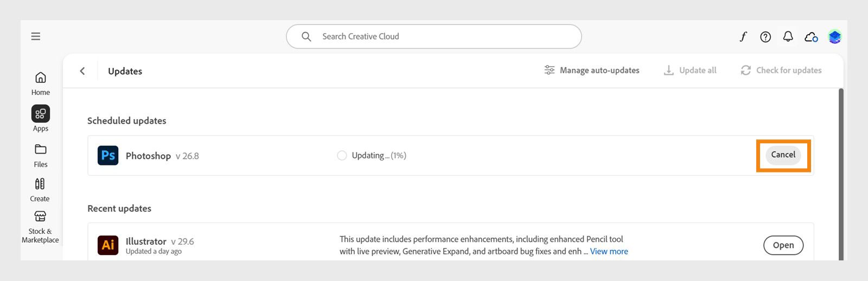
Task: Click Update all button
Action: tap(690, 71)
